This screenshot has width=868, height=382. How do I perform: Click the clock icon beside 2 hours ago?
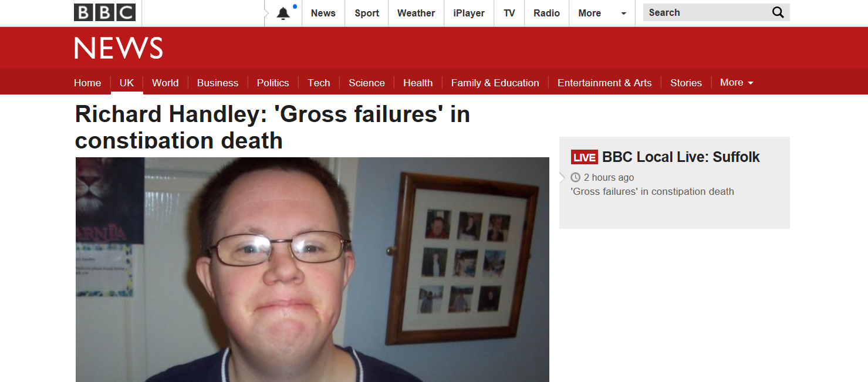click(575, 177)
